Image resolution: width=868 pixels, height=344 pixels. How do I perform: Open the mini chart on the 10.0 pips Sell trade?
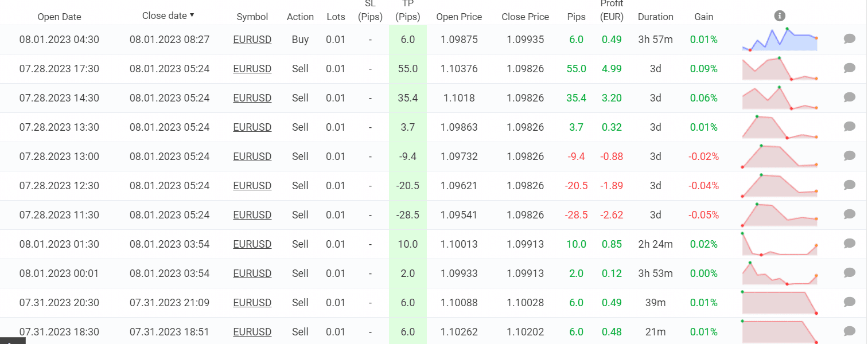click(779, 244)
